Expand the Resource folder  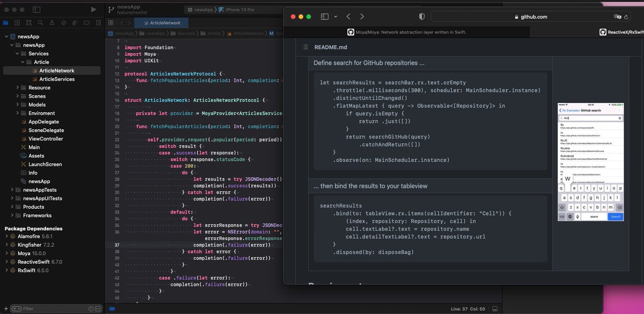click(x=17, y=87)
